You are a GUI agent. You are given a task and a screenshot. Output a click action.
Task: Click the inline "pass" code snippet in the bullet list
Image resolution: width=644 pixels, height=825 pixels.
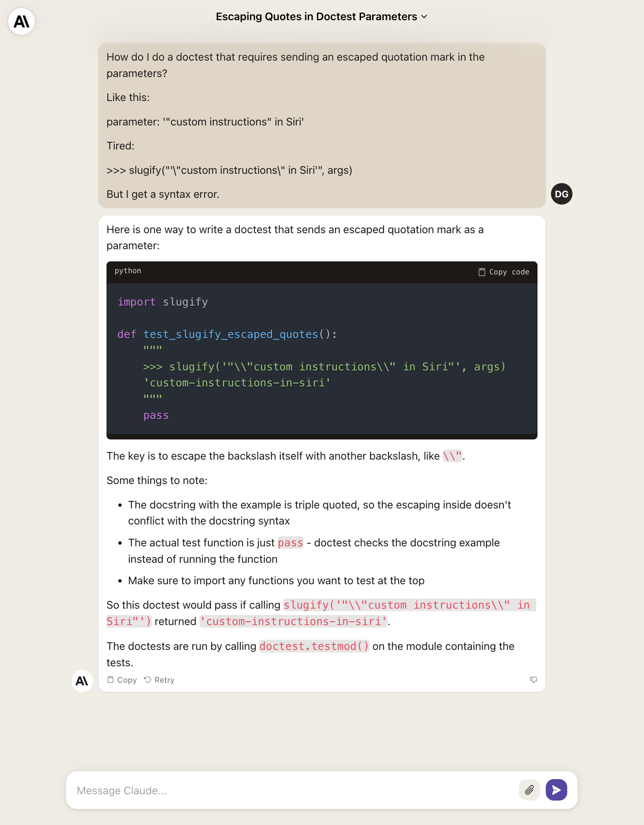(x=290, y=543)
